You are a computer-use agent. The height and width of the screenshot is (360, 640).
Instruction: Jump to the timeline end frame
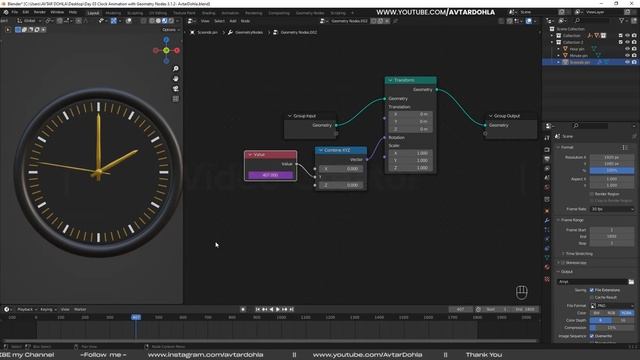tap(291, 309)
